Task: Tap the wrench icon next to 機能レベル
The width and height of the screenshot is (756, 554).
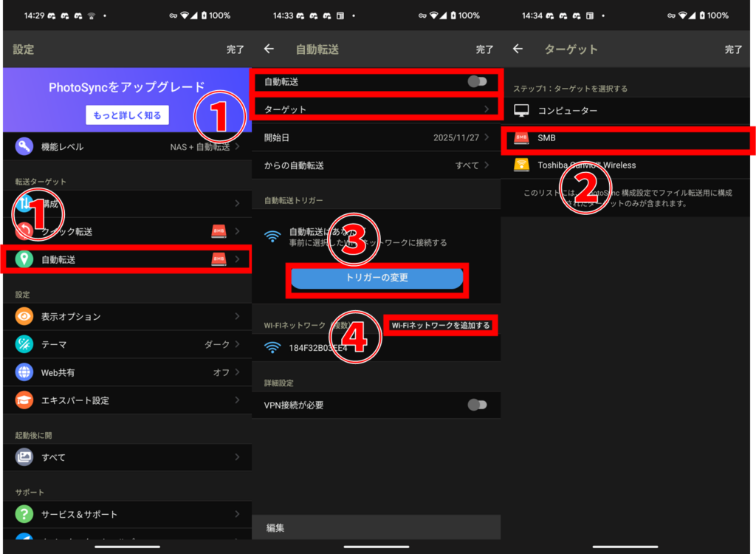Action: (23, 146)
